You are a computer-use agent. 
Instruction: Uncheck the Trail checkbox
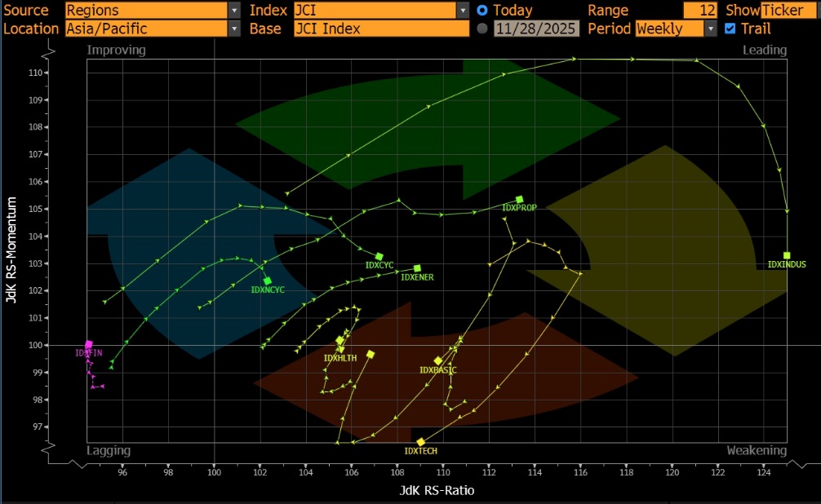click(x=730, y=29)
